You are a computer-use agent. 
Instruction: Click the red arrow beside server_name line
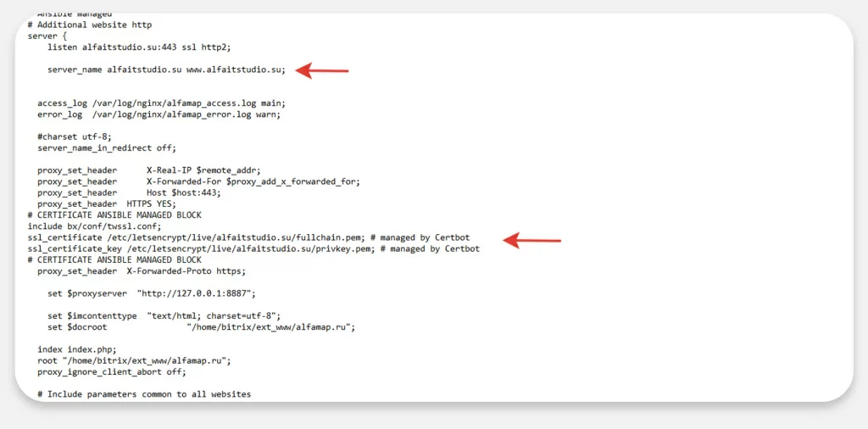327,71
